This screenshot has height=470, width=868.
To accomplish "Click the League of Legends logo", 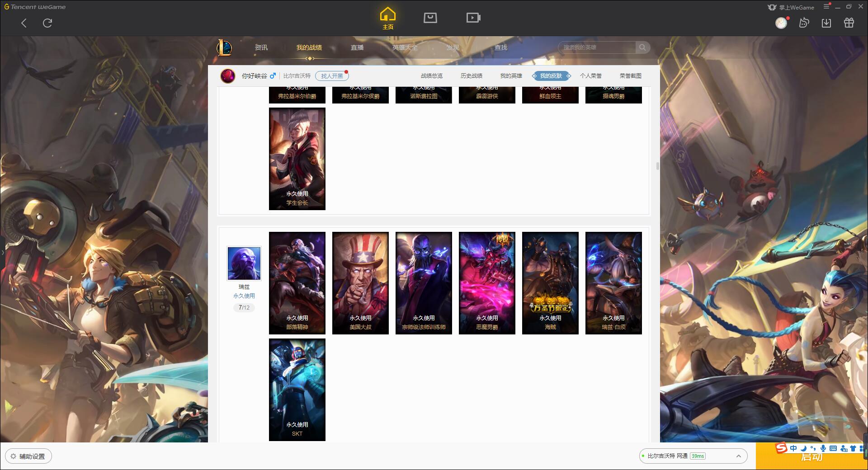I will [x=224, y=47].
